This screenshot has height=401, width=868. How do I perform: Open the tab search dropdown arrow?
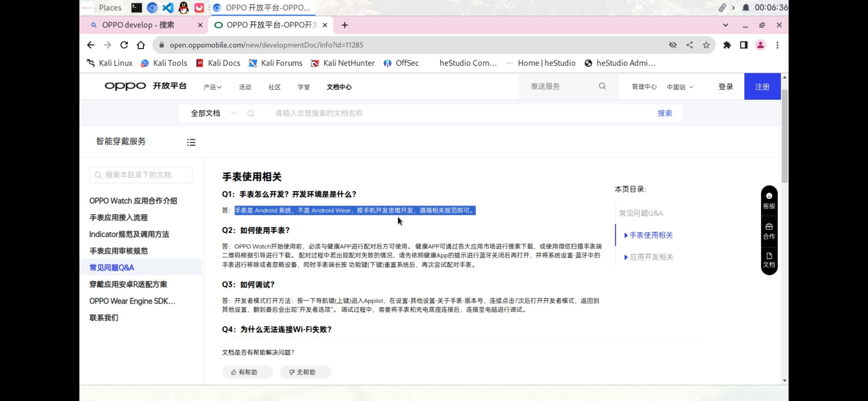726,25
